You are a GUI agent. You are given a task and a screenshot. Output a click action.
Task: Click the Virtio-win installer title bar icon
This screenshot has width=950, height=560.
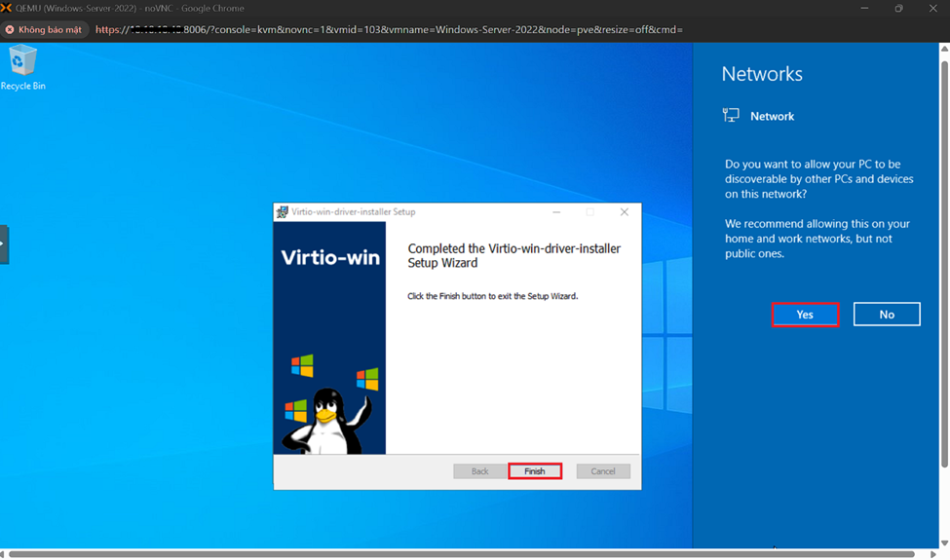click(283, 211)
